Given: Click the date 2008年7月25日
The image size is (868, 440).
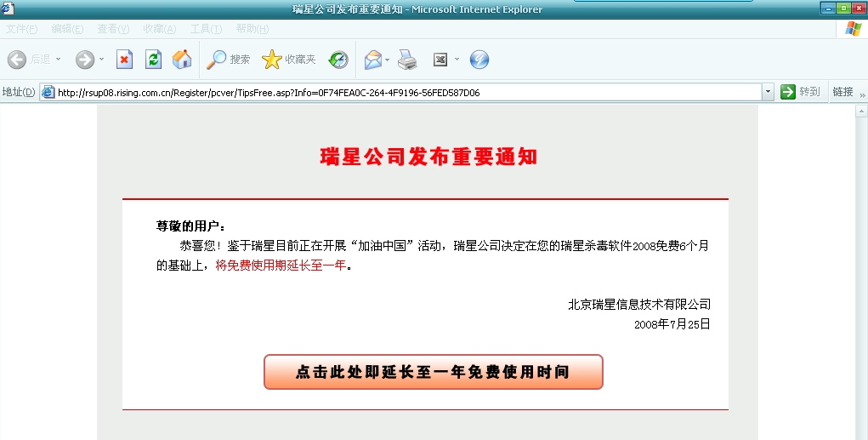Looking at the screenshot, I should tap(672, 324).
